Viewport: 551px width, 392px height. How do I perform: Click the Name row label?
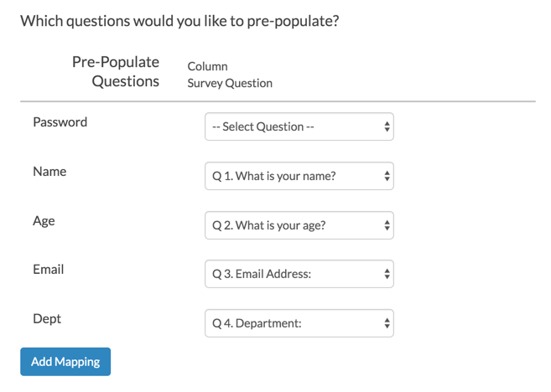point(49,172)
